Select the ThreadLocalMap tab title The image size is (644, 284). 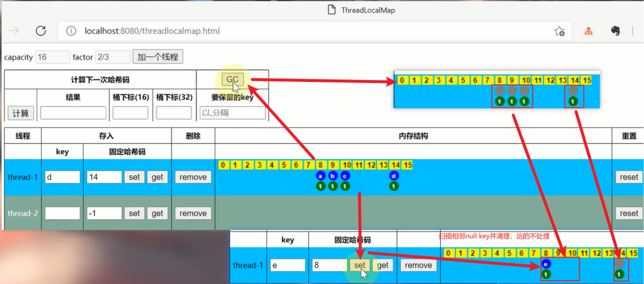pyautogui.click(x=368, y=10)
